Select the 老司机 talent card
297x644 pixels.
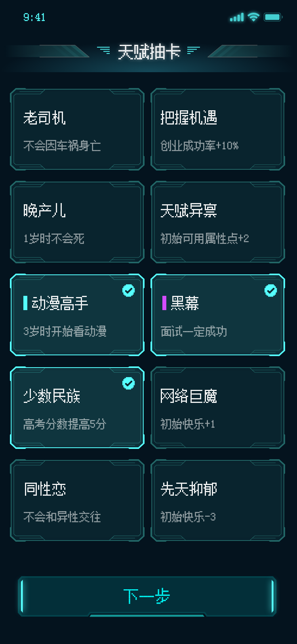pos(77,129)
